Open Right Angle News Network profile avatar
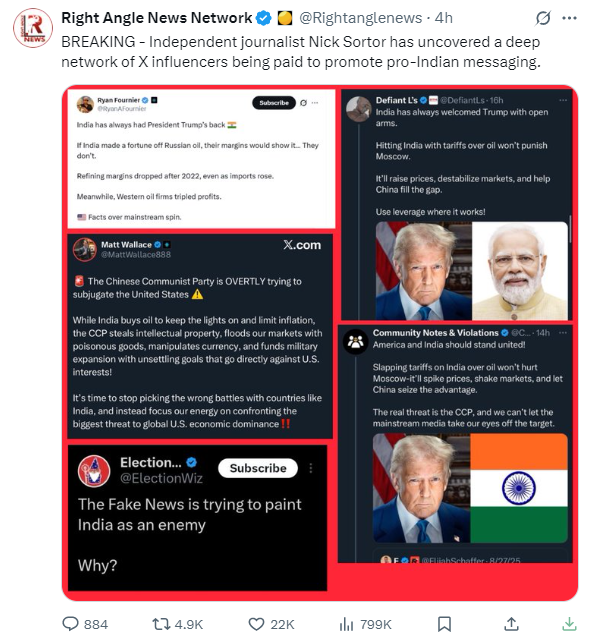 coord(33,28)
